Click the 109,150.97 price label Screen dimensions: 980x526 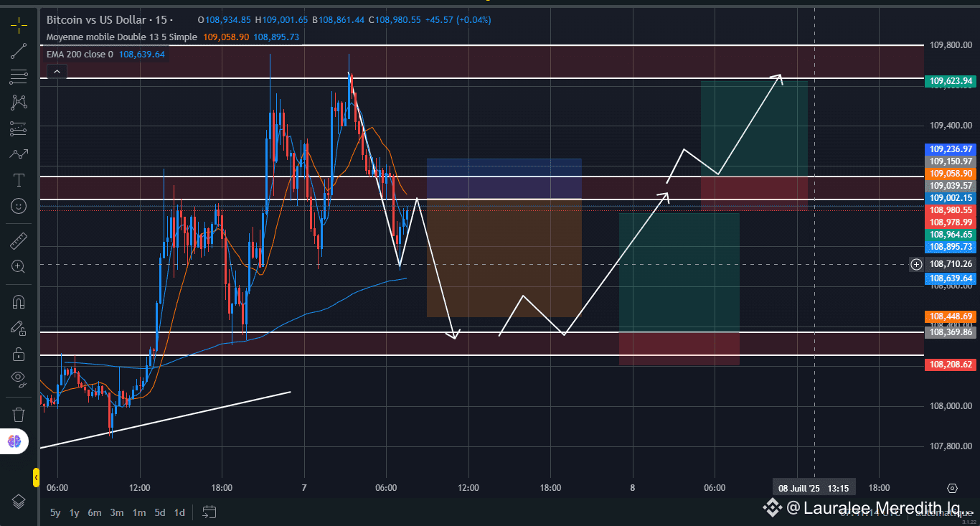point(951,161)
